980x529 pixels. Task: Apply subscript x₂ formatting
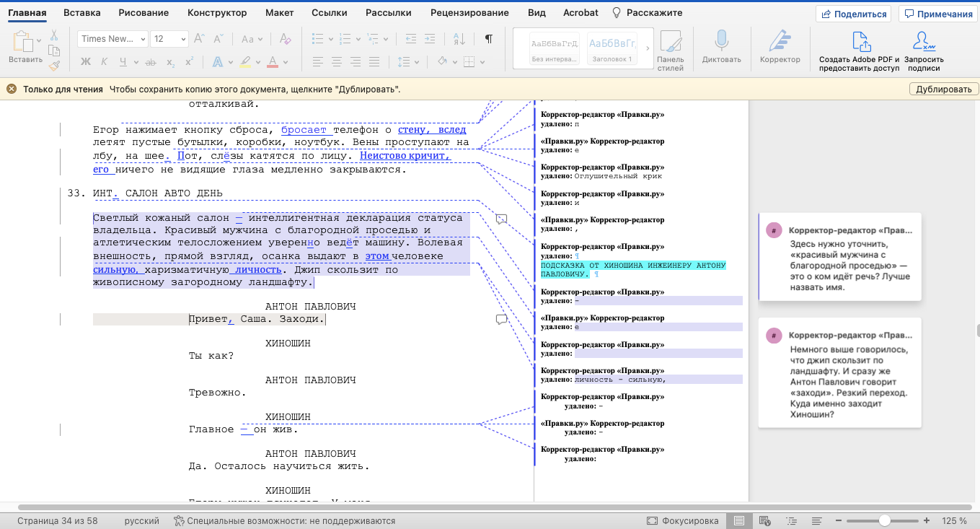click(170, 62)
